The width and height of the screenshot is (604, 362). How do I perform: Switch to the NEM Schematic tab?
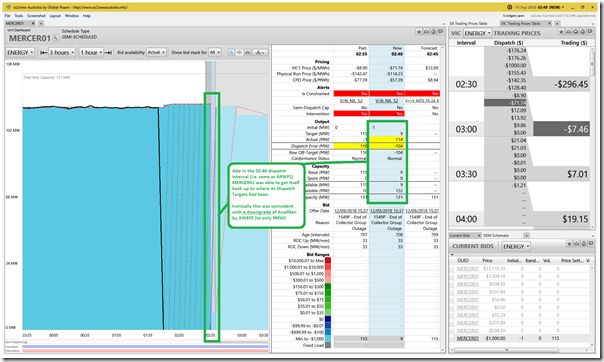click(x=496, y=235)
